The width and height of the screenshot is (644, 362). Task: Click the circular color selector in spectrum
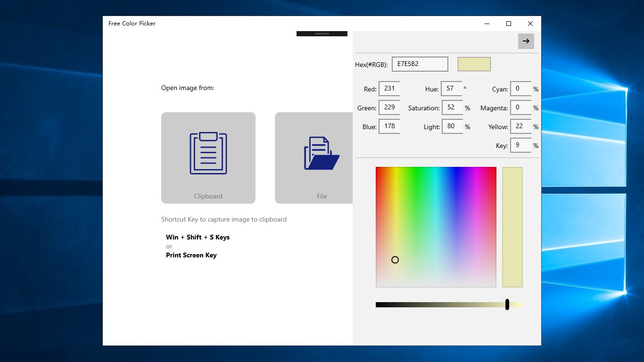(x=395, y=260)
